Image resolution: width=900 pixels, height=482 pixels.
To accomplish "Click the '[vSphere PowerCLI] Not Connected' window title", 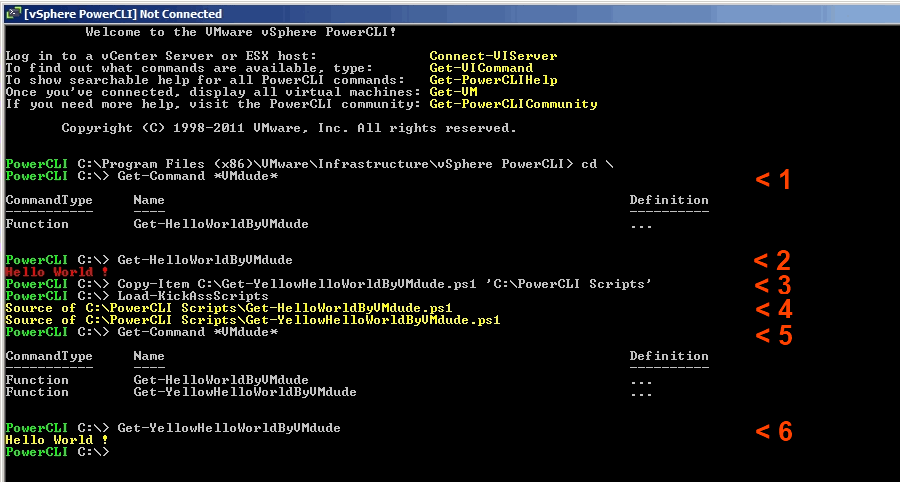I will coord(123,14).
